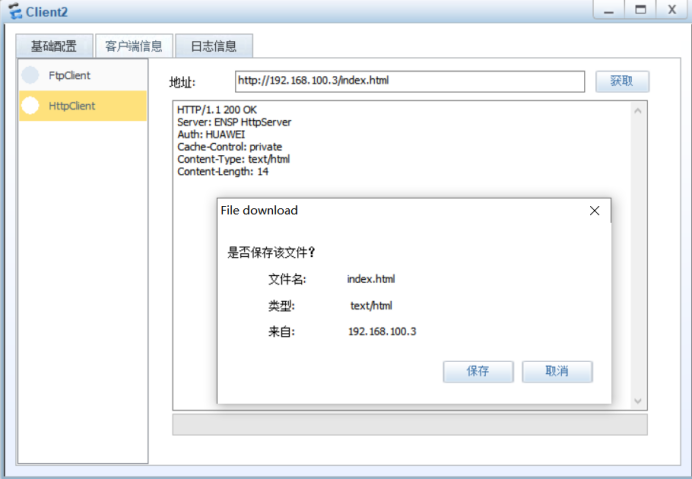Click the file name 'index.html' in dialog
Image resolution: width=692 pixels, height=479 pixels.
coord(371,279)
